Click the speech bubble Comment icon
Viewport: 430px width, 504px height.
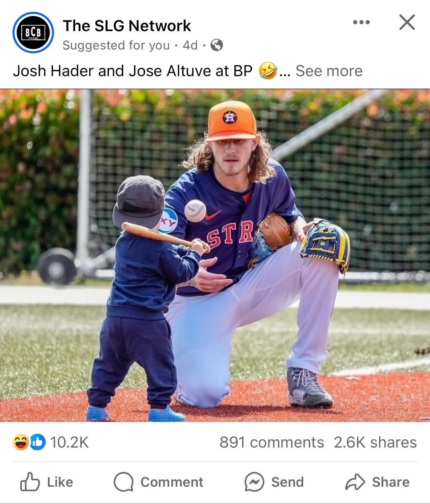pos(123,482)
